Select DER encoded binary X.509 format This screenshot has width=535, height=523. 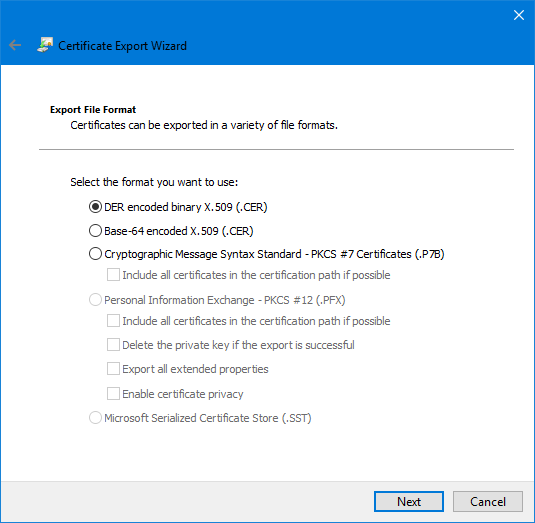(95, 207)
